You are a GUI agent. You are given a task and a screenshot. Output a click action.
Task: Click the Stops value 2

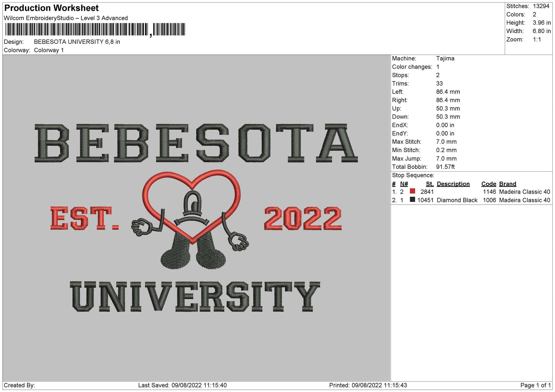(438, 75)
